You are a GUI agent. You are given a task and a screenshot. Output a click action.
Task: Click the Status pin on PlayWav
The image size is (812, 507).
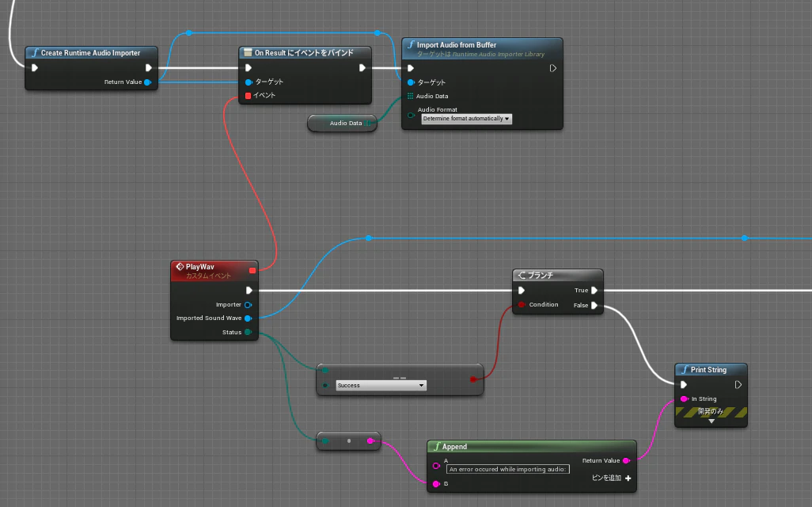248,332
